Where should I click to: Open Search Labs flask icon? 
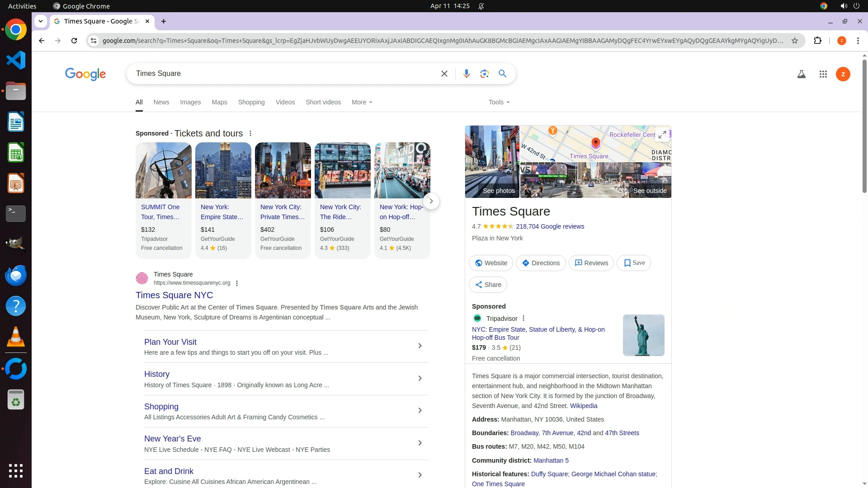pos(801,74)
